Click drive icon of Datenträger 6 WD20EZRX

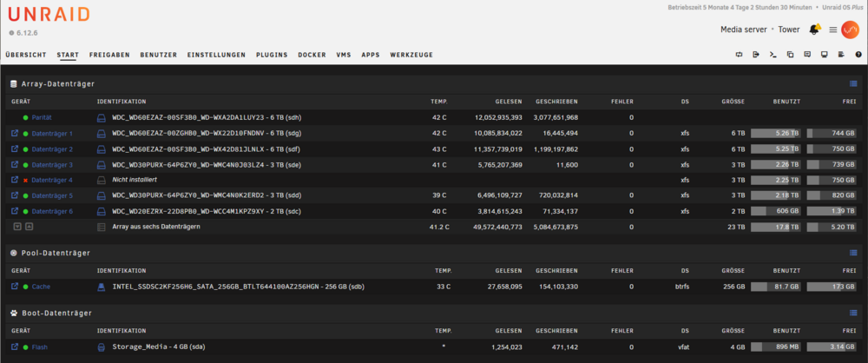[x=102, y=212]
